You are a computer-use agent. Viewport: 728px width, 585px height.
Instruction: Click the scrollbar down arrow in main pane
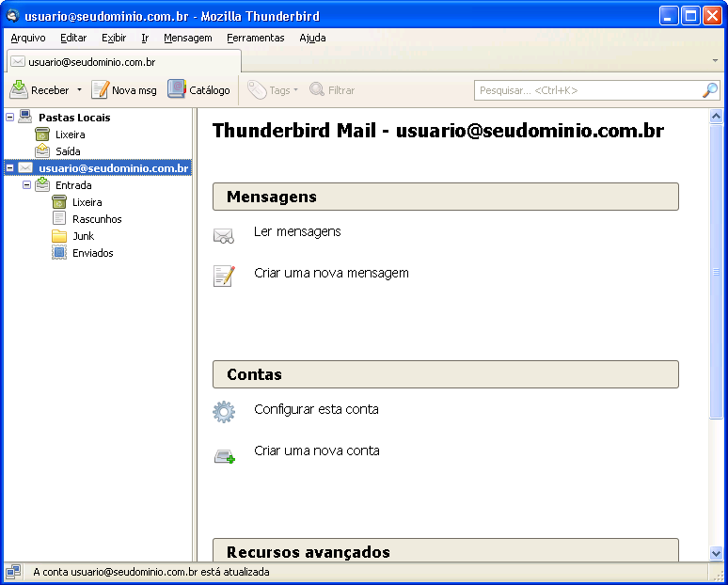(716, 553)
